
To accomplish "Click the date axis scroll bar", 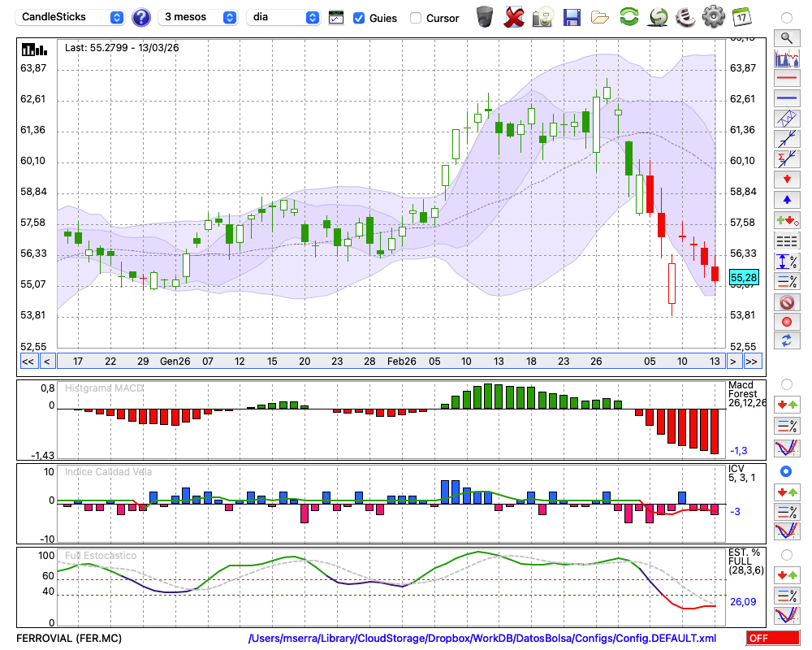I will click(x=391, y=362).
